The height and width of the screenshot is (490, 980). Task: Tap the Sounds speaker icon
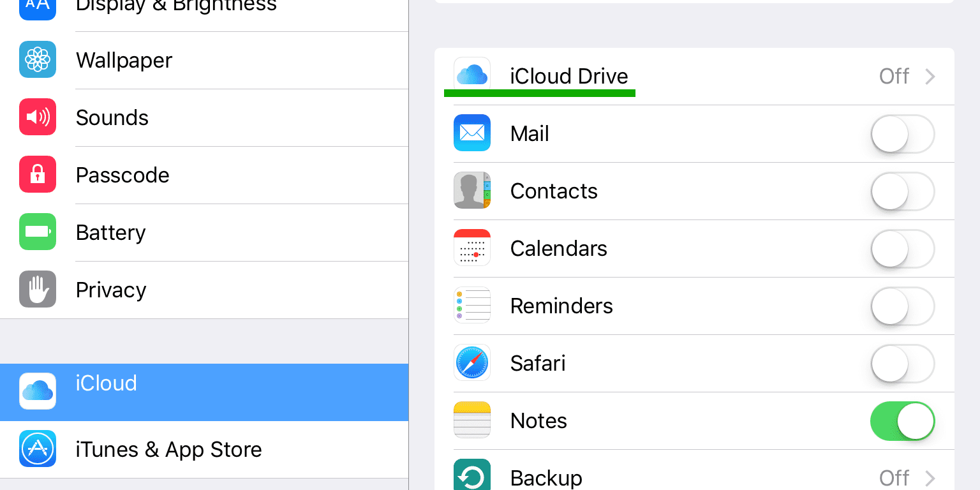click(x=38, y=117)
